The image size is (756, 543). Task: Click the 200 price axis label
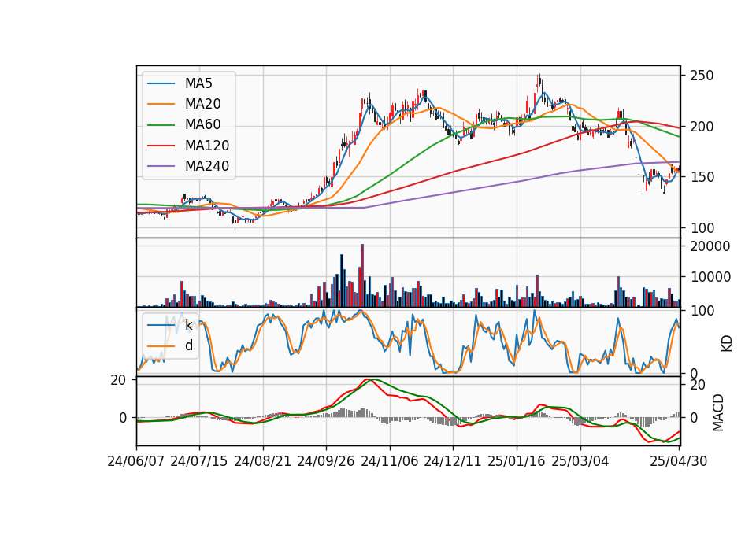[x=702, y=127]
